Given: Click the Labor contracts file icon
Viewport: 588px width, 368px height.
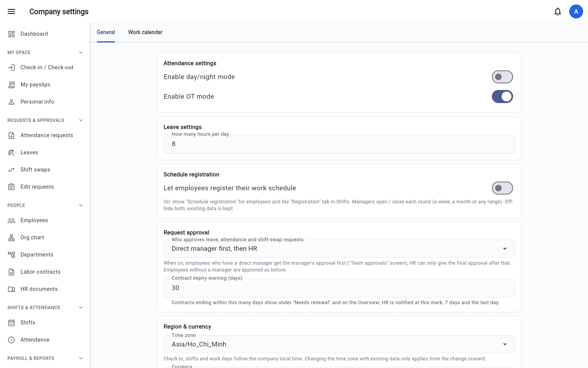Looking at the screenshot, I should tap(11, 272).
